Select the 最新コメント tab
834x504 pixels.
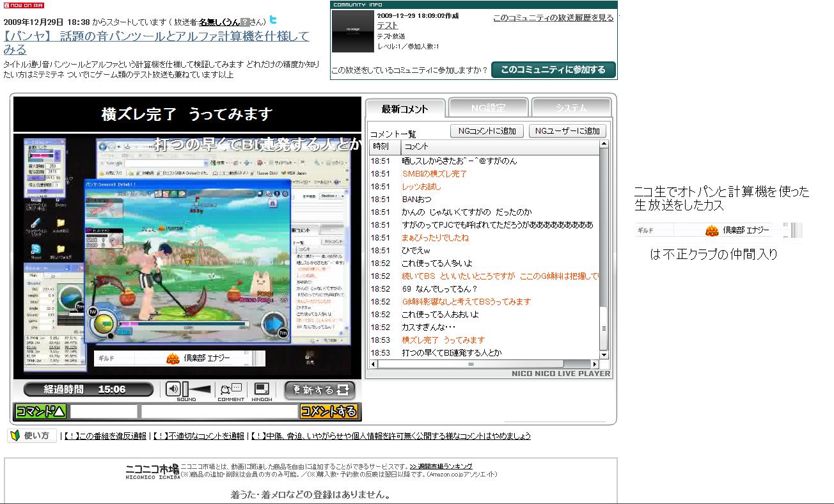pos(404,109)
